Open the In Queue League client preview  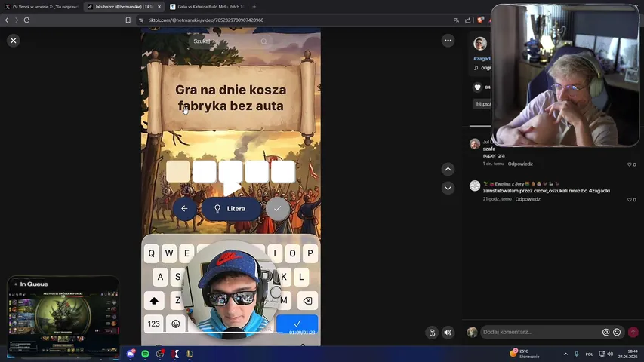coord(63,315)
